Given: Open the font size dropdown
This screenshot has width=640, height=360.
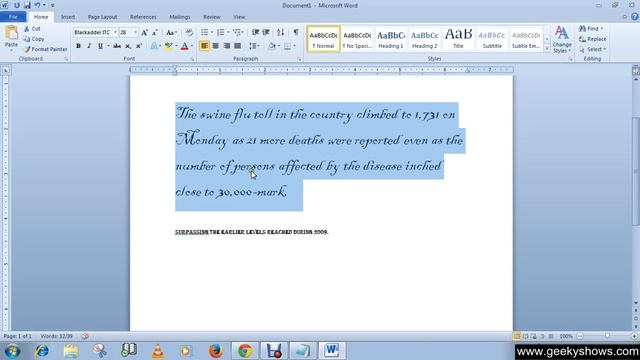Looking at the screenshot, I should click(x=136, y=32).
